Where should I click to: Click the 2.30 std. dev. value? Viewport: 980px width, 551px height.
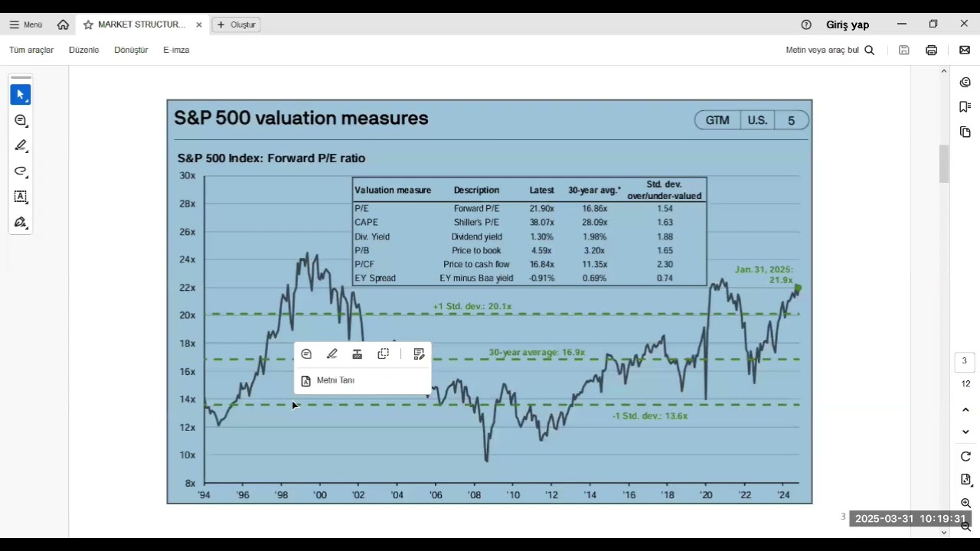point(665,265)
